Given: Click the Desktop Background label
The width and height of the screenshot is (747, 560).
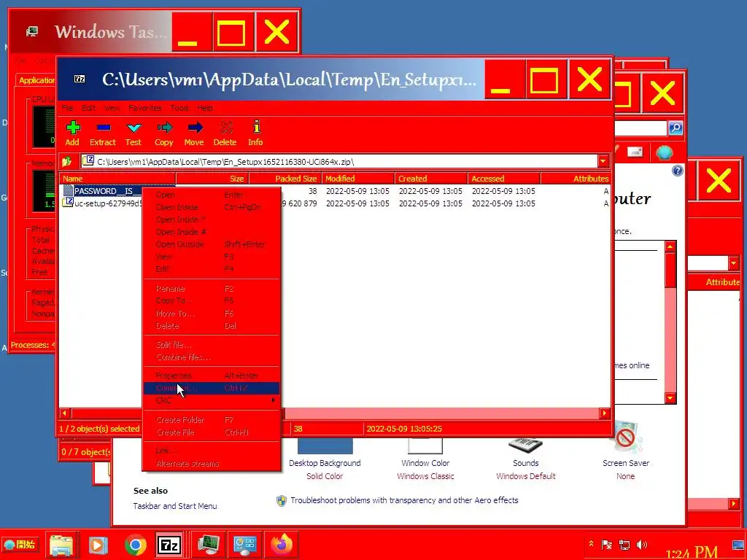Looking at the screenshot, I should pyautogui.click(x=325, y=463).
